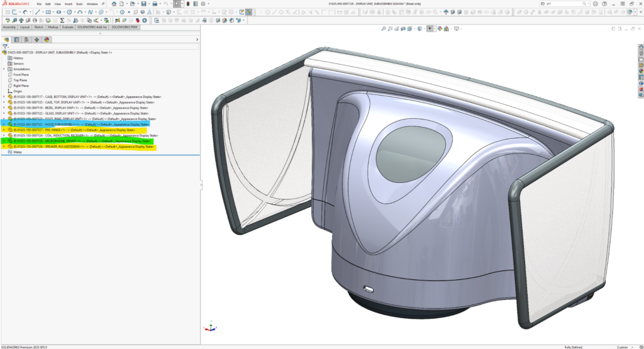Click the New document icon
The height and width of the screenshot is (349, 644).
coord(122,4)
